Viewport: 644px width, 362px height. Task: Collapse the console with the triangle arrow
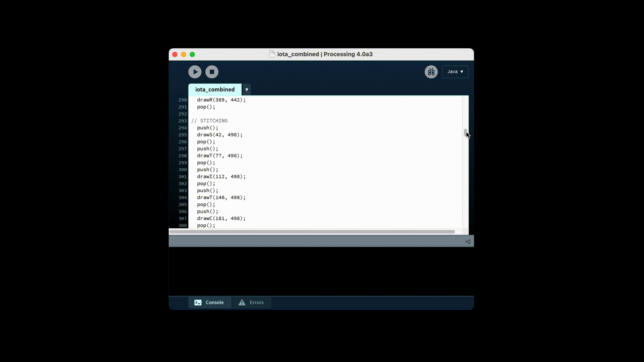468,241
